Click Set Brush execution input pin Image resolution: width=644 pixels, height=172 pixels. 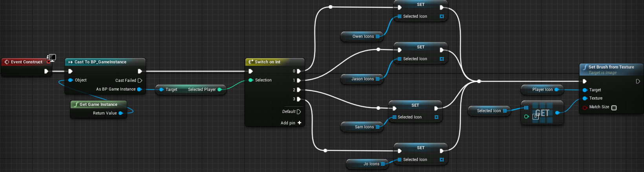pos(585,81)
